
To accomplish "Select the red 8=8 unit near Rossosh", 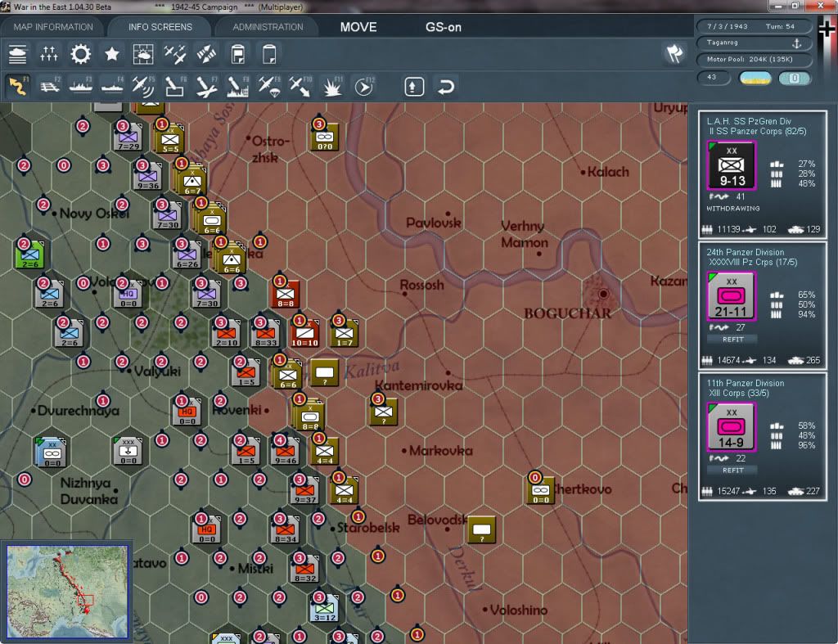I will click(286, 294).
